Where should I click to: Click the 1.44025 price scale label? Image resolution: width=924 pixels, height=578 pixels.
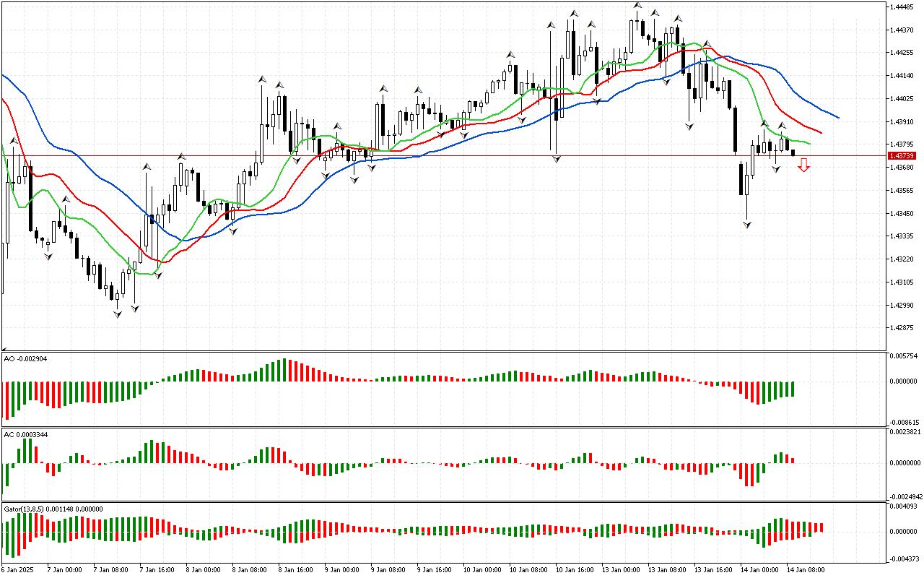(902, 98)
